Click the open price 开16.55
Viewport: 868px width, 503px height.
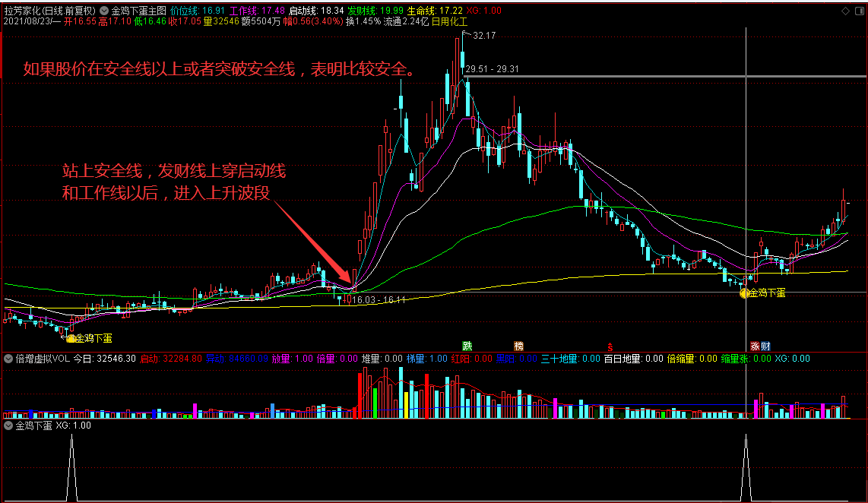click(x=80, y=21)
